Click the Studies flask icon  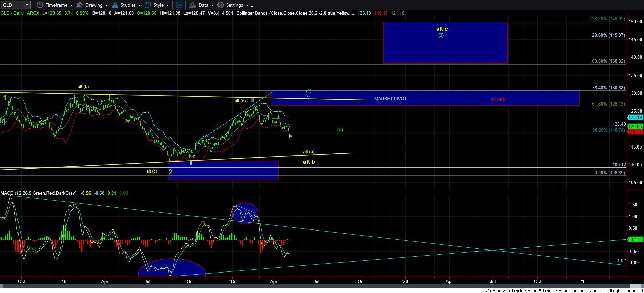(x=115, y=5)
